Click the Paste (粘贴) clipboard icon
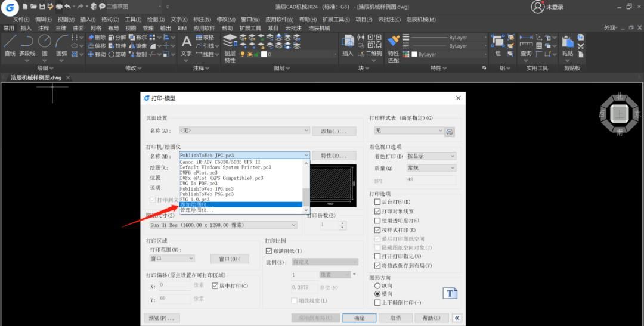 (568, 41)
